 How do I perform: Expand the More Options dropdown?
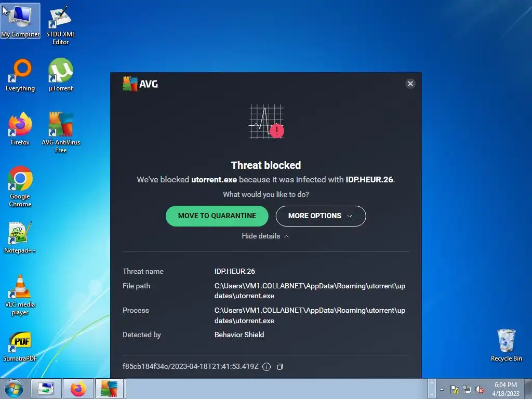pos(321,216)
